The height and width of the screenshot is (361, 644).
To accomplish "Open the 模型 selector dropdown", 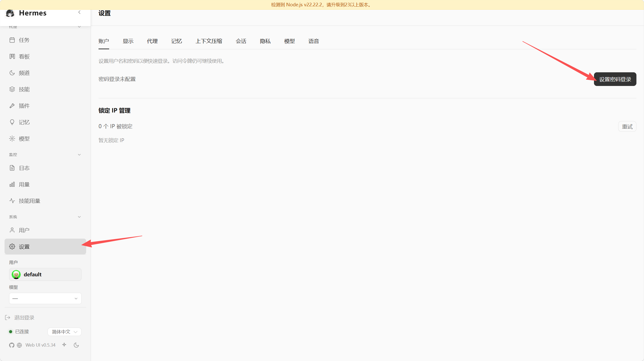I will click(45, 298).
